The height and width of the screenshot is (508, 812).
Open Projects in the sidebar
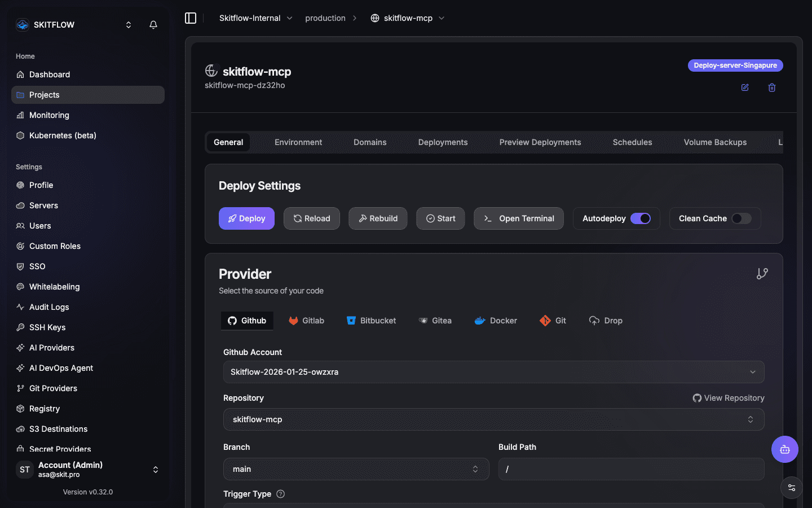click(x=88, y=95)
